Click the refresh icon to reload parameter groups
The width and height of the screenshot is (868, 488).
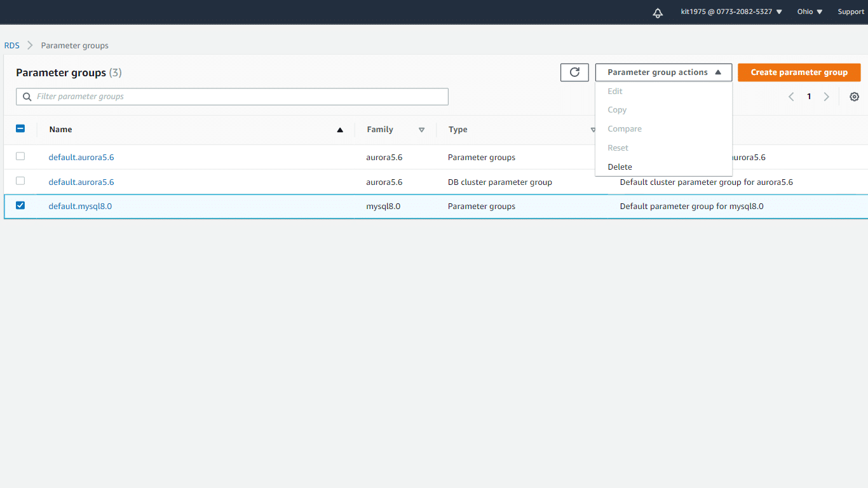(x=574, y=72)
